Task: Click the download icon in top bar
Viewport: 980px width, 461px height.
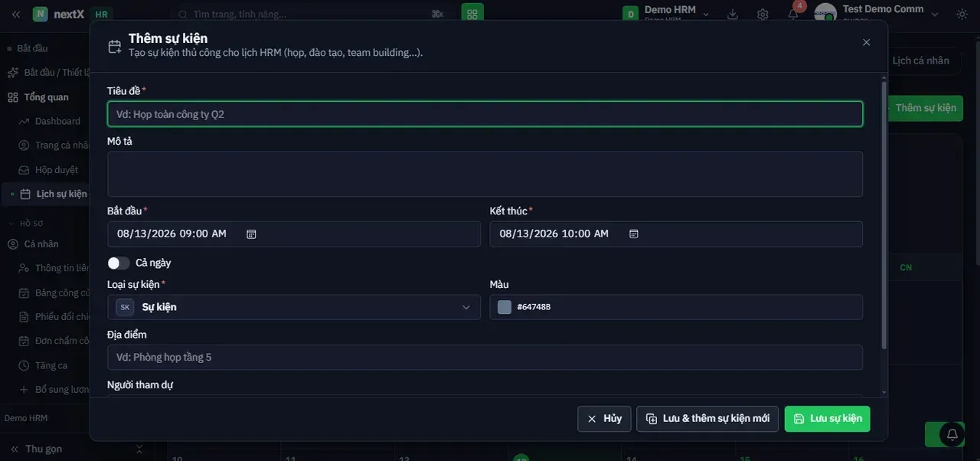Action: [x=733, y=14]
